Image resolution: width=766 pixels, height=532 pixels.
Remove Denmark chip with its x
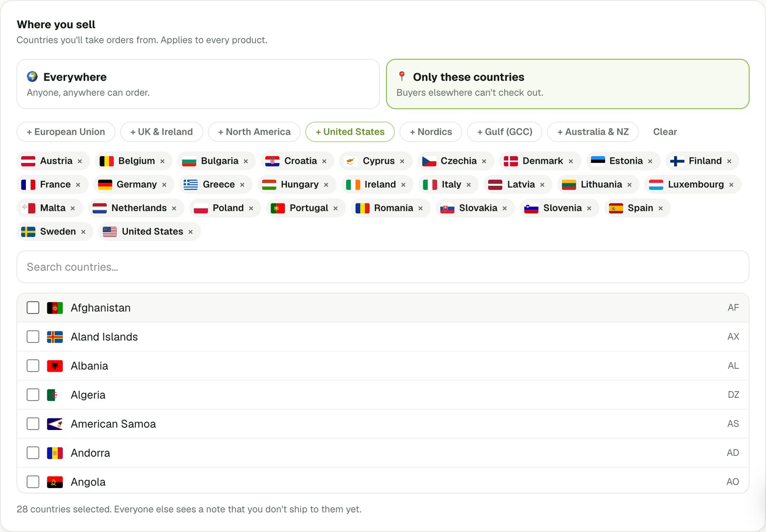(x=571, y=161)
